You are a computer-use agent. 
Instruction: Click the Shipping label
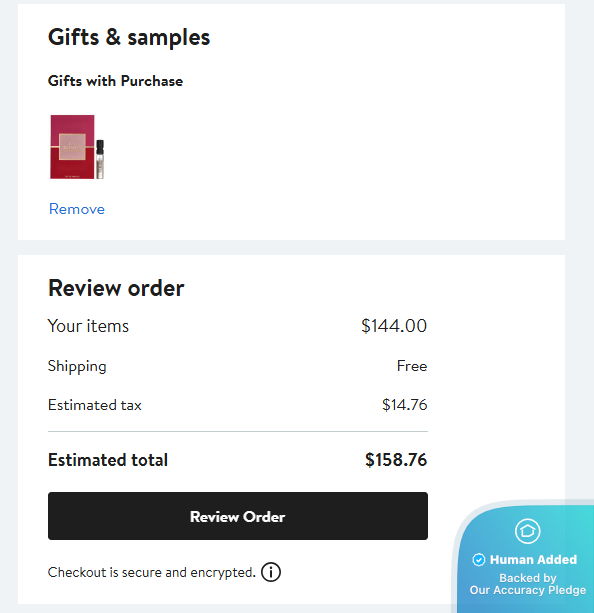point(77,366)
